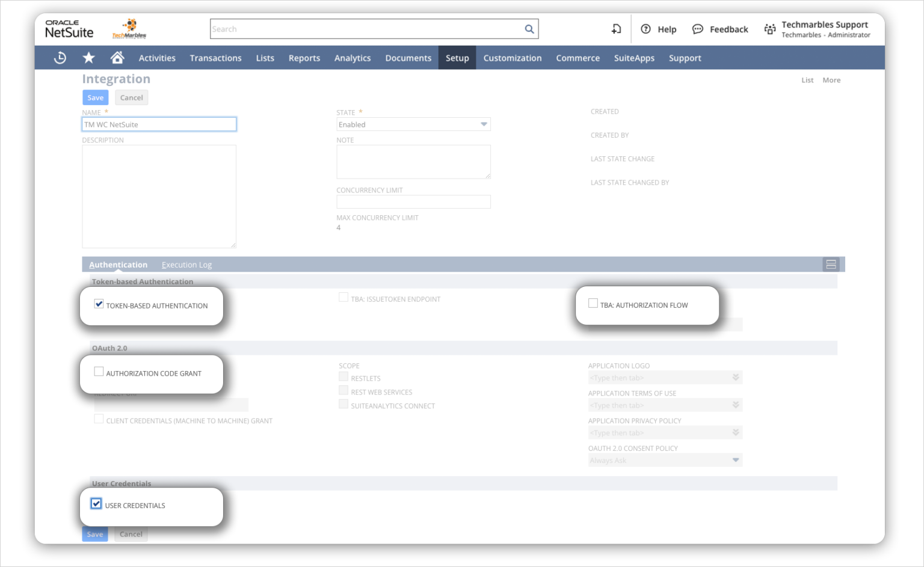Open the Reports menu

(x=304, y=58)
